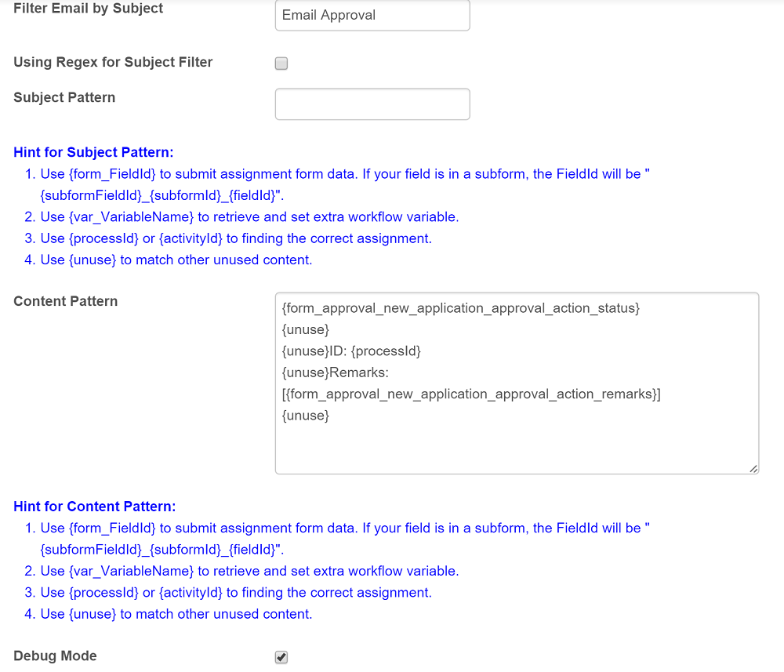Click the "Subject Pattern" field label

pos(64,97)
